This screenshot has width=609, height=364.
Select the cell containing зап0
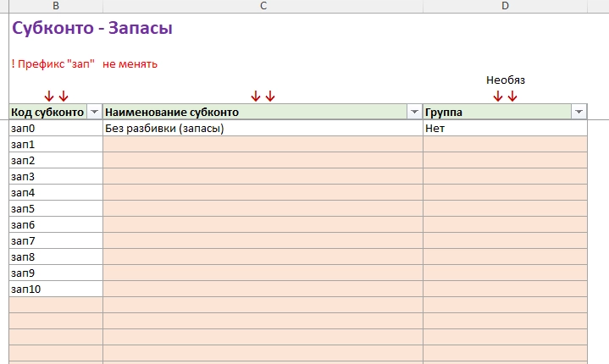(56, 128)
